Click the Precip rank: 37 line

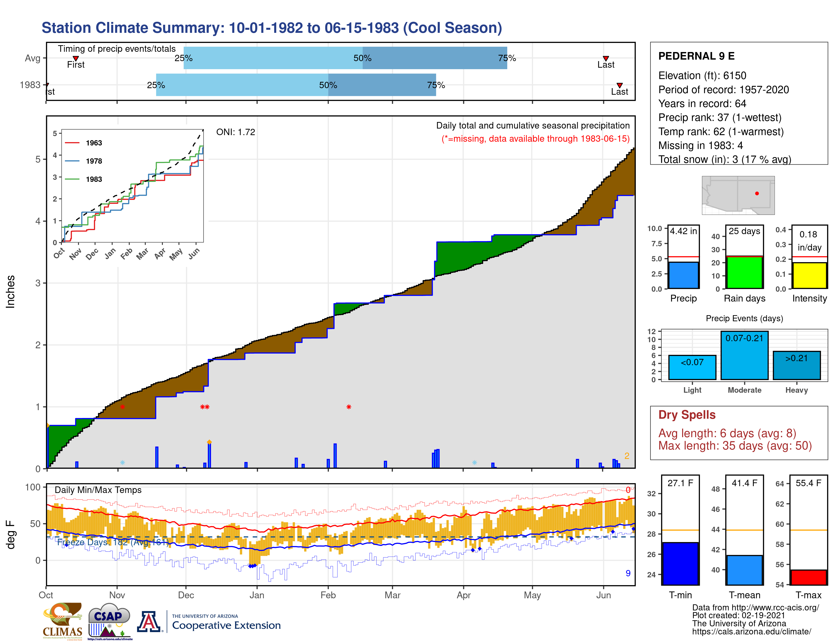[x=720, y=117]
